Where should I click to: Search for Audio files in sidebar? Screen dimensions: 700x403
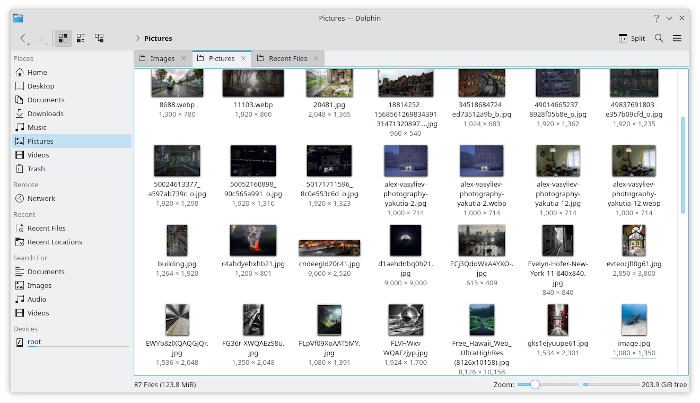click(38, 299)
